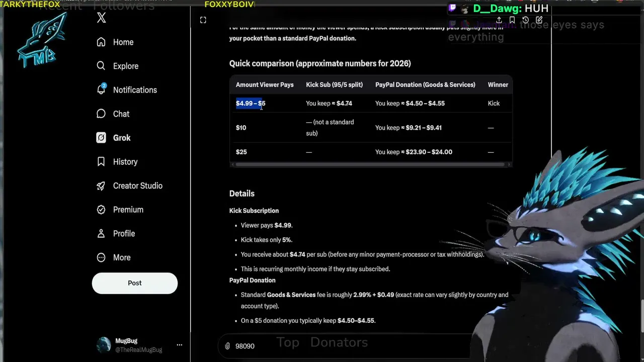Click the Notifications bell icon
The height and width of the screenshot is (362, 644).
(101, 89)
